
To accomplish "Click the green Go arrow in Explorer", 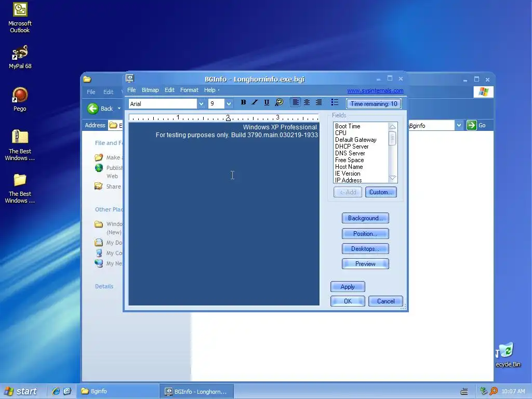I will pyautogui.click(x=472, y=125).
